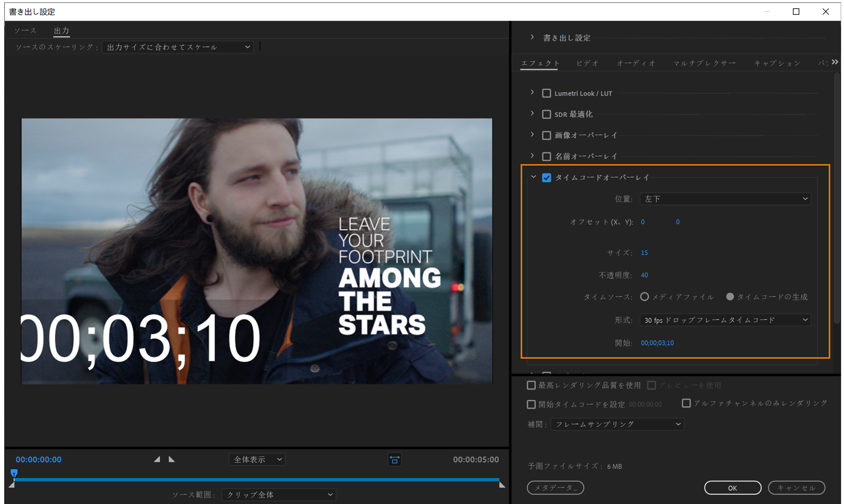
Task: Click the メタデータ... button
Action: pyautogui.click(x=555, y=488)
